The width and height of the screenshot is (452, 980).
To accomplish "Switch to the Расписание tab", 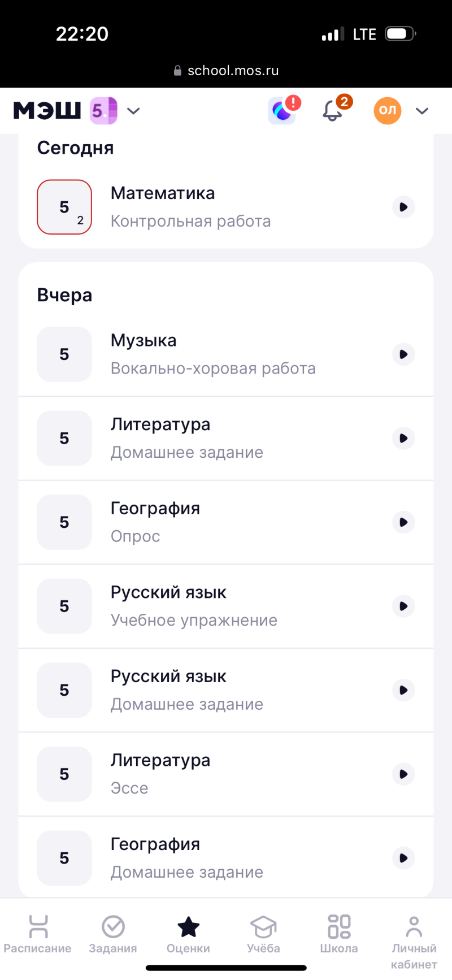I will (37, 936).
